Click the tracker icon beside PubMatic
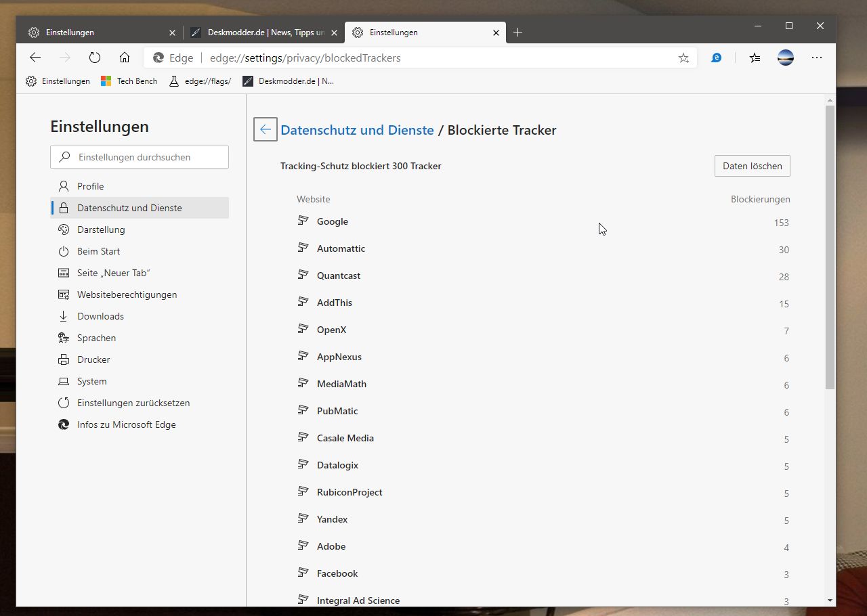867x616 pixels. coord(303,410)
